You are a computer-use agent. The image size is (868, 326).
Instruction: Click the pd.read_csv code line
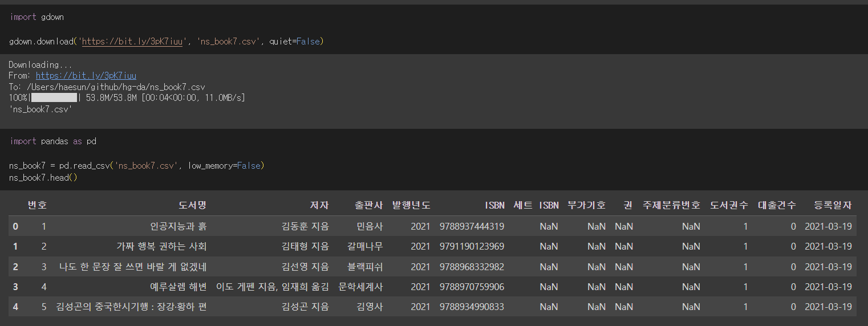tap(137, 166)
